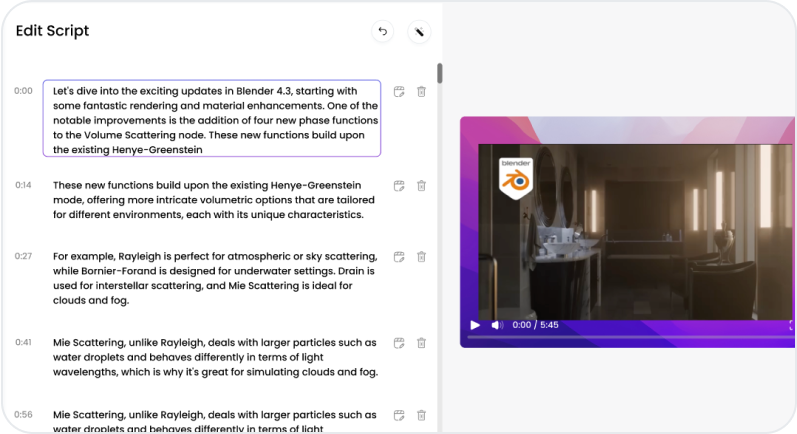Click the 0:00 timestamp
Screen dimensions: 797x434
click(23, 91)
